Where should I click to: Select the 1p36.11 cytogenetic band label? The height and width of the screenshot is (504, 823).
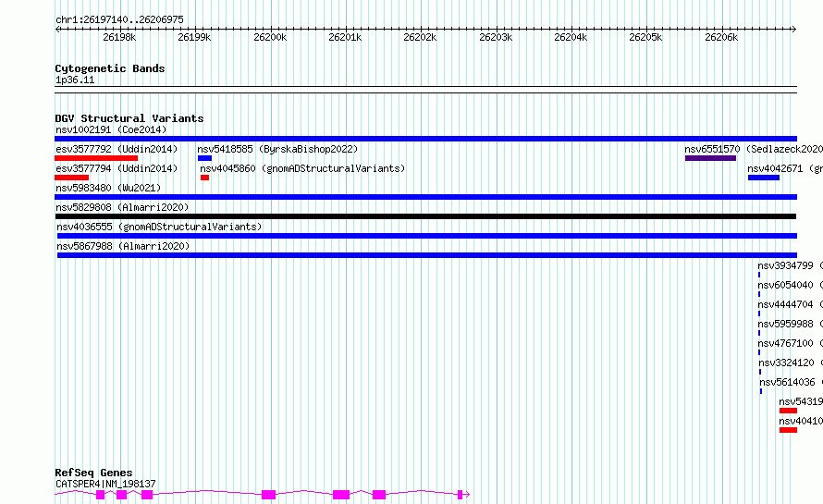[x=75, y=80]
